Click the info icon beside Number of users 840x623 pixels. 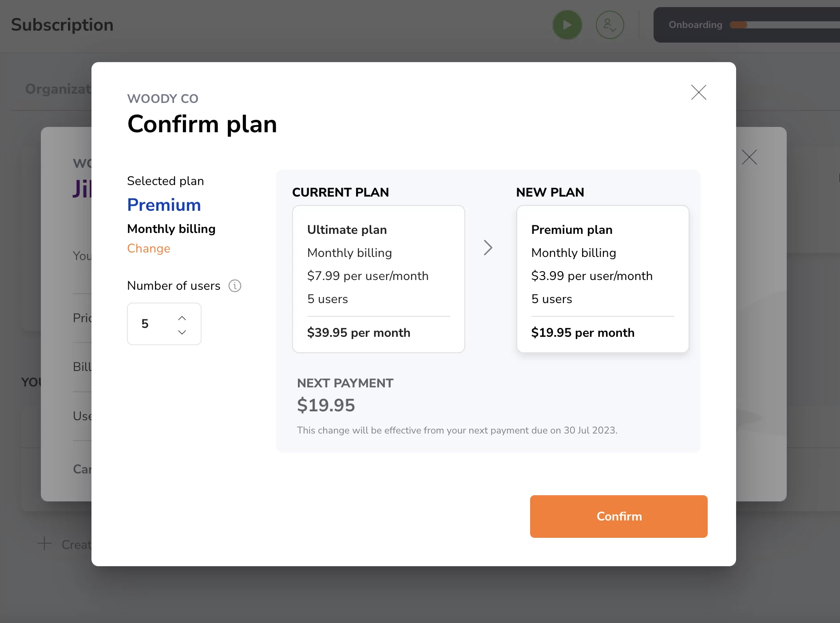coord(235,286)
